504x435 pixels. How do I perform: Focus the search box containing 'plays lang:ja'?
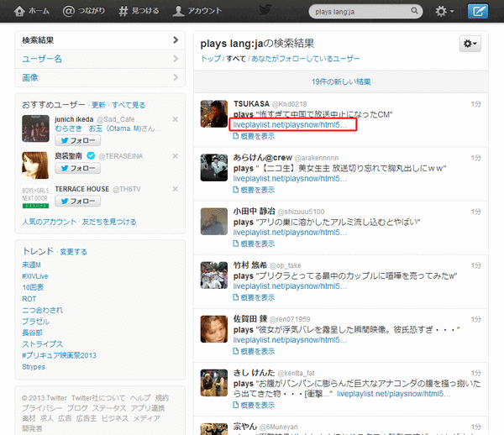pyautogui.click(x=365, y=12)
